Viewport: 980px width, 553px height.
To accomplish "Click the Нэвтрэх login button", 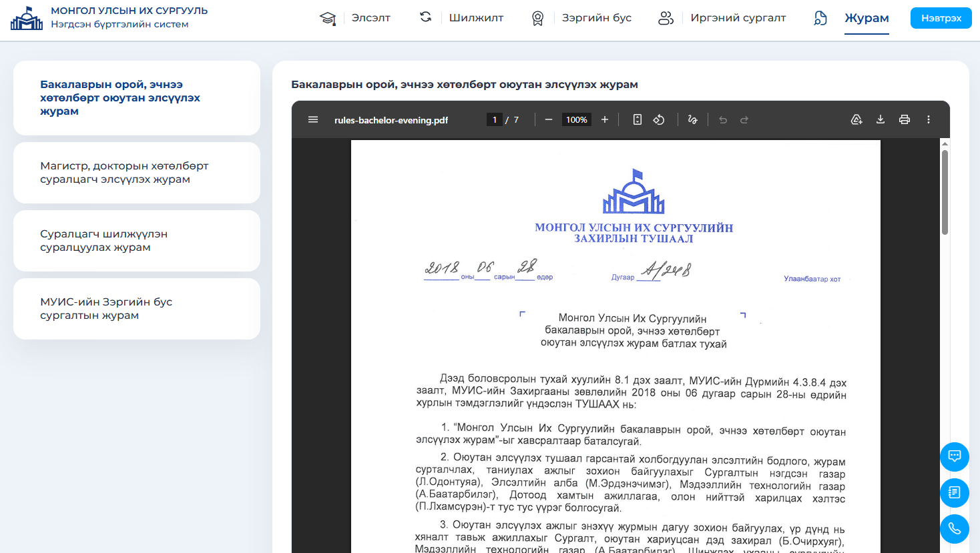I will click(x=941, y=18).
